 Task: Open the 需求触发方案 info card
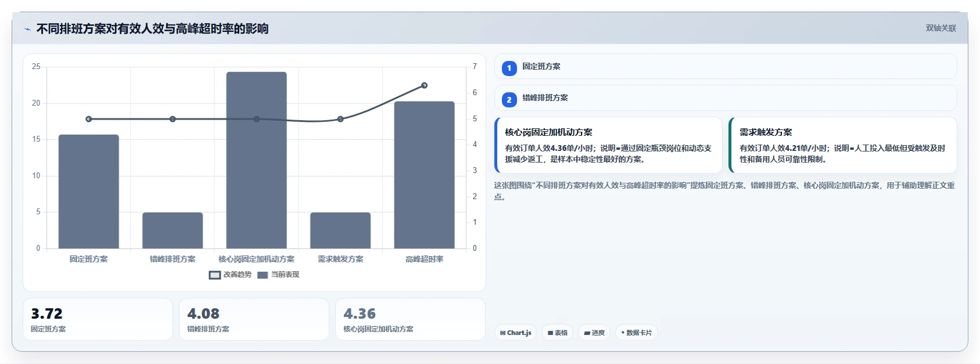click(842, 145)
